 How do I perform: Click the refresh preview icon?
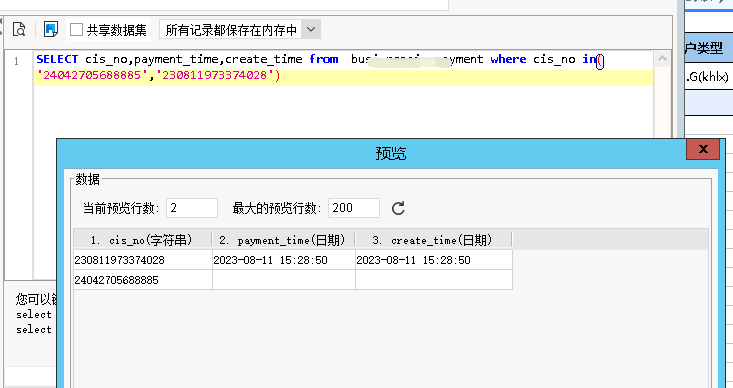click(x=398, y=208)
